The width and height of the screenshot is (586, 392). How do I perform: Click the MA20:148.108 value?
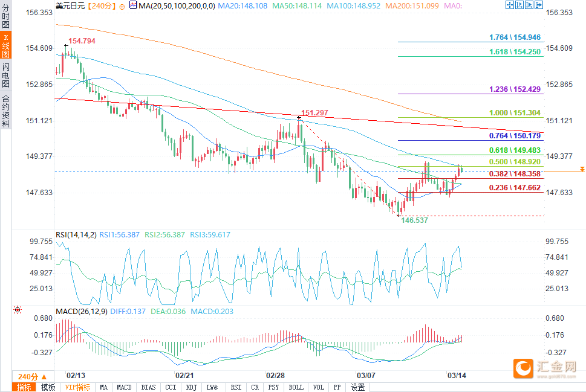[x=243, y=6]
